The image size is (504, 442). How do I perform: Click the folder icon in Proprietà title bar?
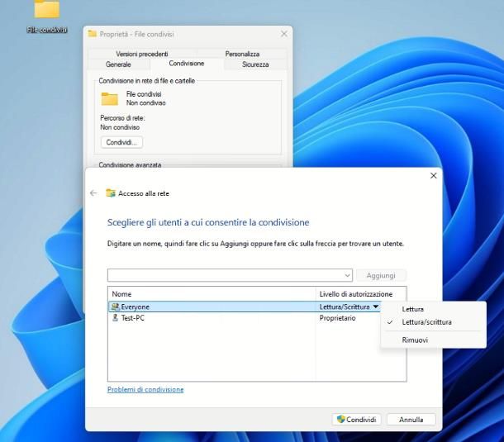pyautogui.click(x=93, y=34)
